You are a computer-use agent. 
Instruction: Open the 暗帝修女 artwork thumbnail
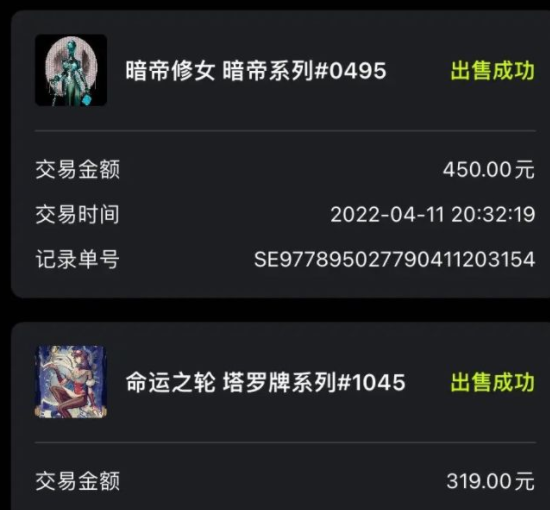(71, 70)
